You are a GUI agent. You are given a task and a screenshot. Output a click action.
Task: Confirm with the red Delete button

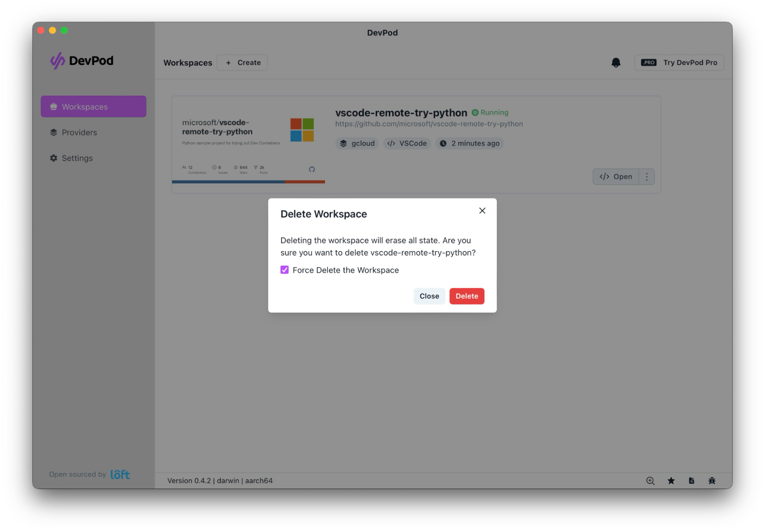coord(467,296)
